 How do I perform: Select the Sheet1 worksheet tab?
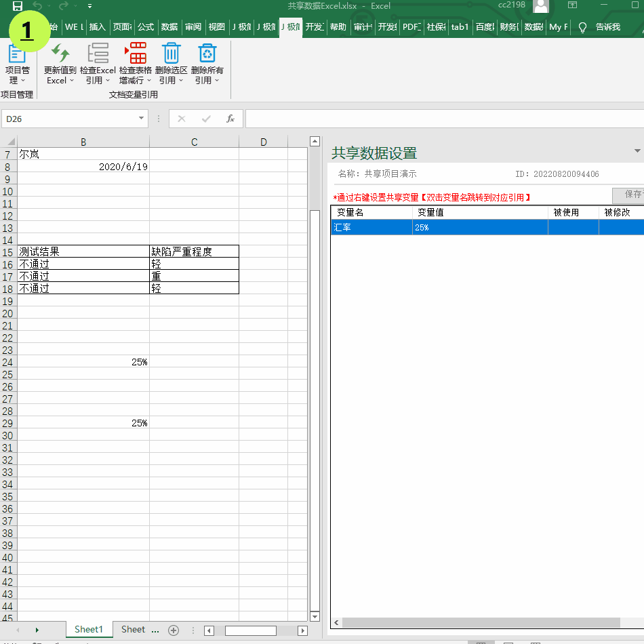coord(88,630)
